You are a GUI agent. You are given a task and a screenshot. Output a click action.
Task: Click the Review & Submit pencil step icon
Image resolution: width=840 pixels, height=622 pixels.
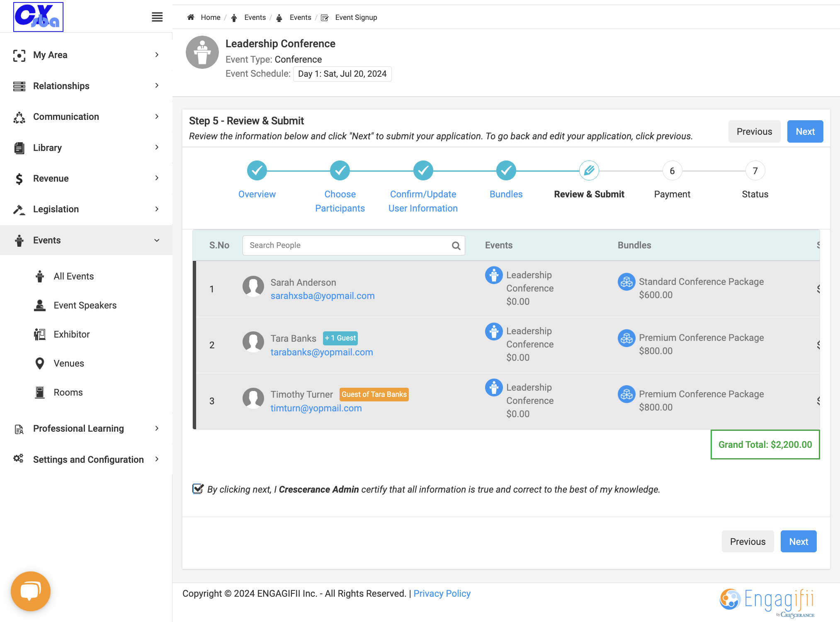click(x=589, y=170)
